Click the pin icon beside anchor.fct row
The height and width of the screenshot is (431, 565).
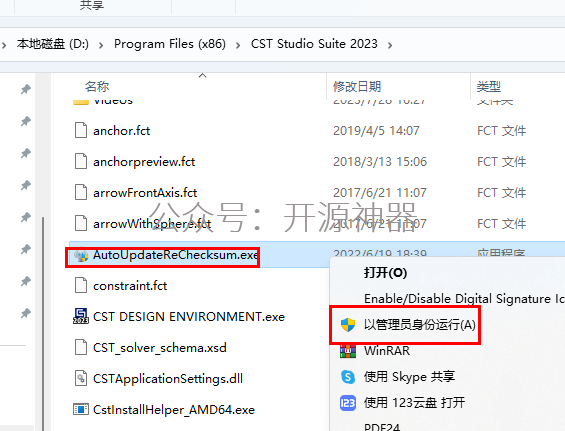25,121
